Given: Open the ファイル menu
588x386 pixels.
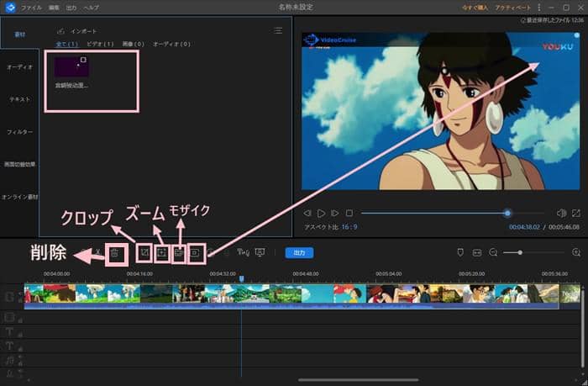Looking at the screenshot, I should point(31,8).
